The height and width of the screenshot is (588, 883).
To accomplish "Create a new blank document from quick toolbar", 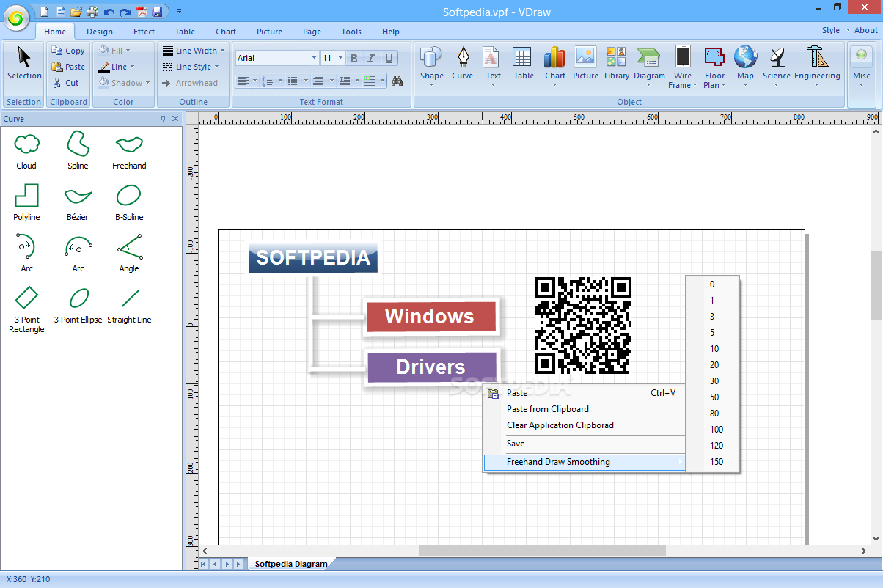I will point(45,12).
